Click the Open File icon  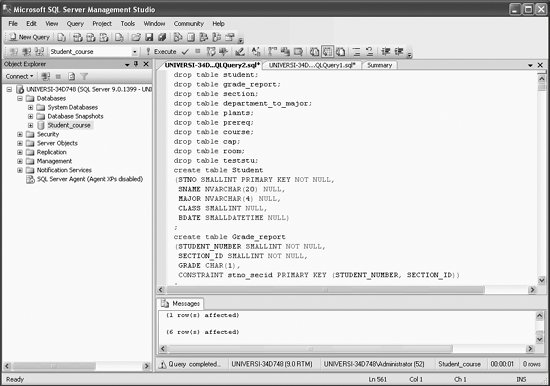click(x=136, y=37)
